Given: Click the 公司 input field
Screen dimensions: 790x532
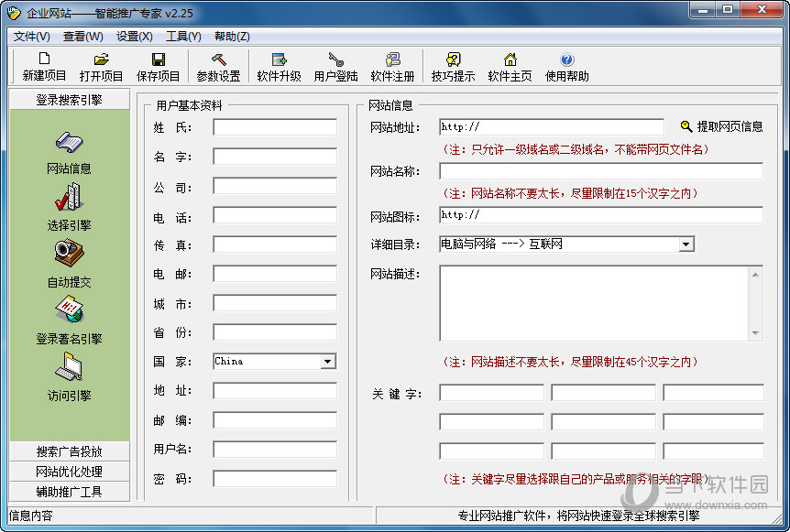Looking at the screenshot, I should tap(275, 186).
